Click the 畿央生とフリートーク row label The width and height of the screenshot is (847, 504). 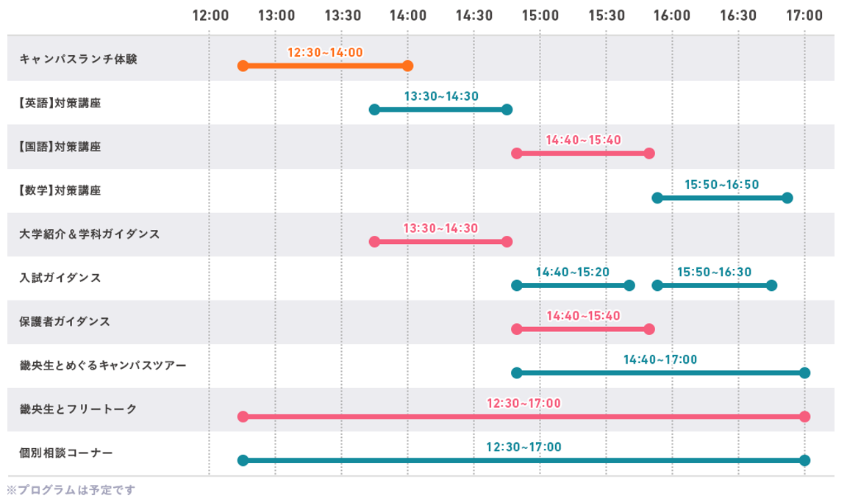click(79, 409)
